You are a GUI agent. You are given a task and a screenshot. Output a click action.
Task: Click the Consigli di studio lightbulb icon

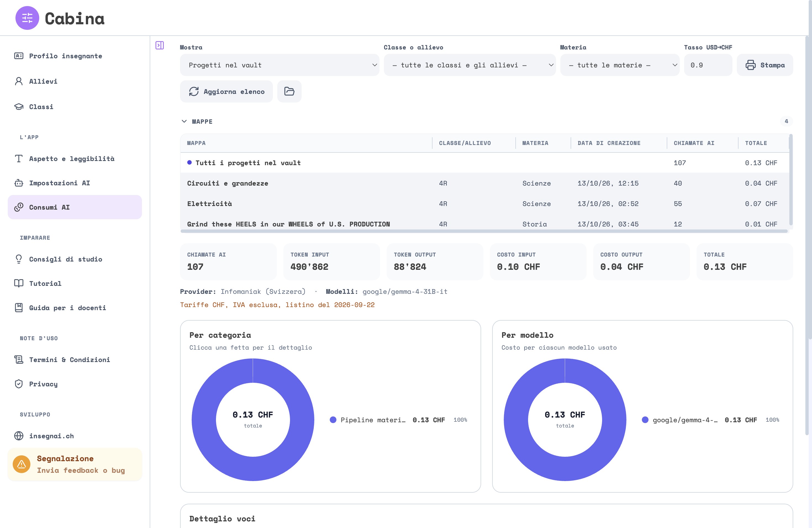19,259
